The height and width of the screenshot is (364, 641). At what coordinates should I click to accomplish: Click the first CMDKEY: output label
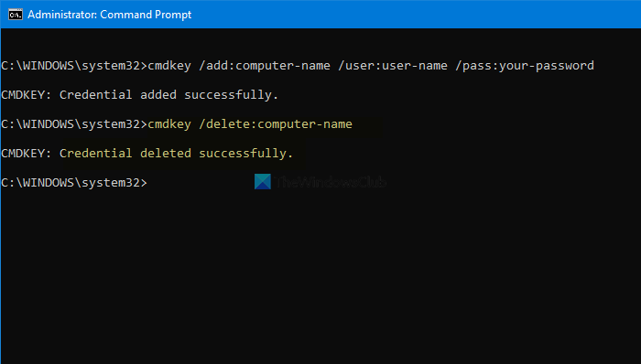27,95
